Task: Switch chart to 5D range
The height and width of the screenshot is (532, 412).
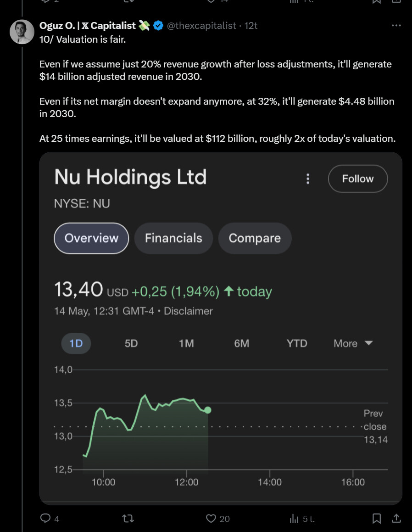Action: coord(131,343)
